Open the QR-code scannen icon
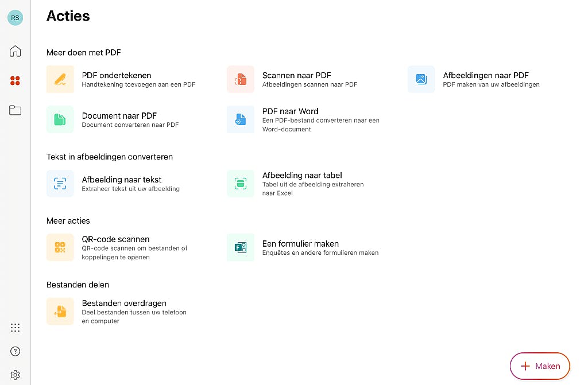The image size is (588, 385). point(60,247)
